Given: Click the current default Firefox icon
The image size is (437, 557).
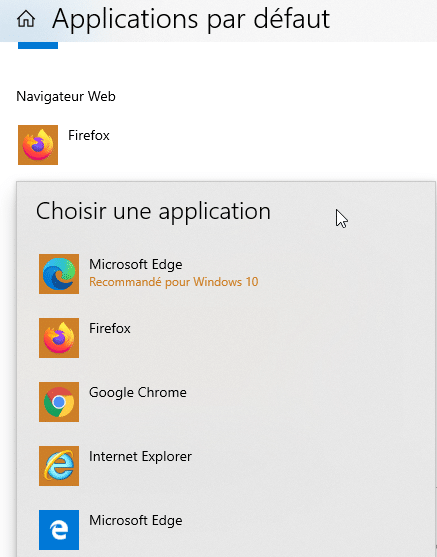Looking at the screenshot, I should [x=38, y=145].
